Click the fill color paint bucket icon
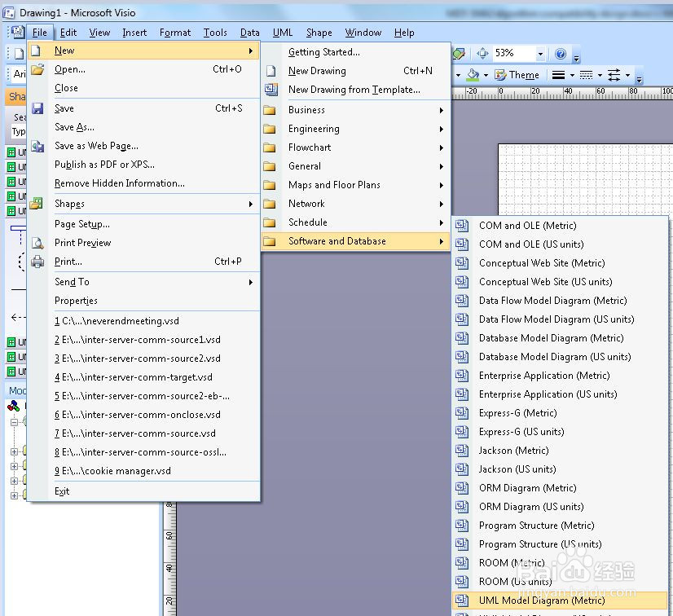The height and width of the screenshot is (616, 673). click(473, 75)
